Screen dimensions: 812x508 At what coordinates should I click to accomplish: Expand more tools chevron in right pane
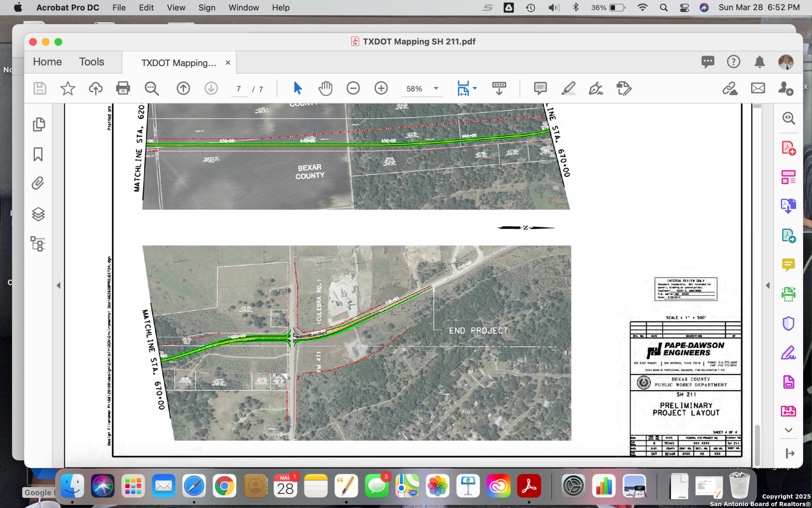pos(789,430)
